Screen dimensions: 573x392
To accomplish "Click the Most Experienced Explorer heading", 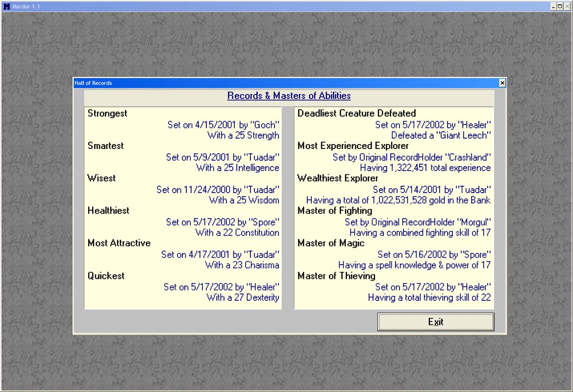I will click(x=353, y=146).
